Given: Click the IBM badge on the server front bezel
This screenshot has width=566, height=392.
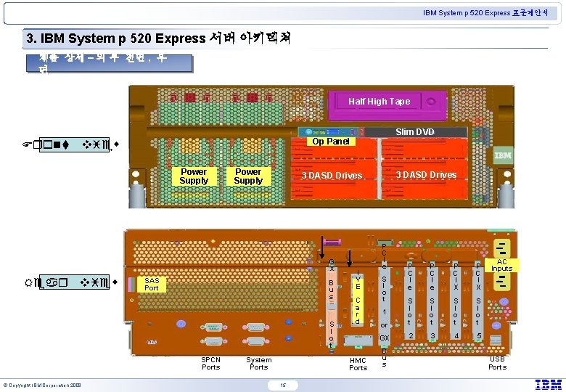Looking at the screenshot, I should pos(503,155).
